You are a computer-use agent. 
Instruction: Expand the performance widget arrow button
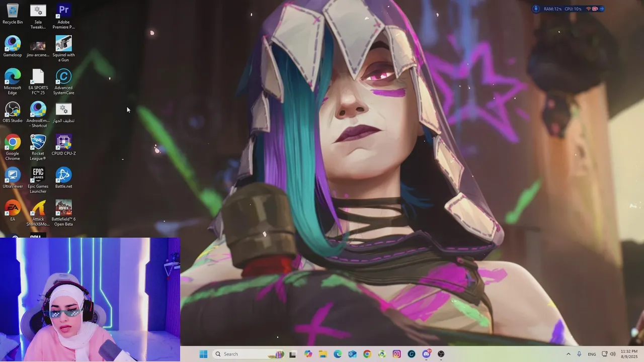click(602, 9)
